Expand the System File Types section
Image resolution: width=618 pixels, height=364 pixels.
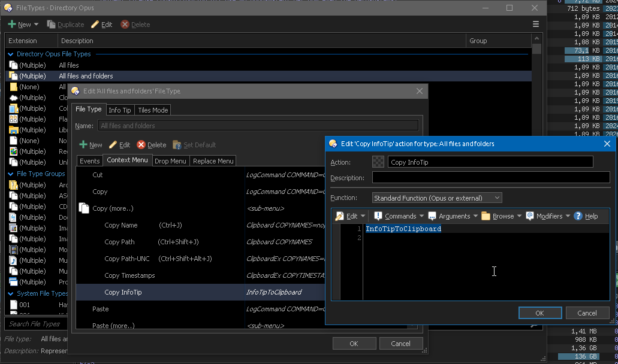pyautogui.click(x=11, y=293)
